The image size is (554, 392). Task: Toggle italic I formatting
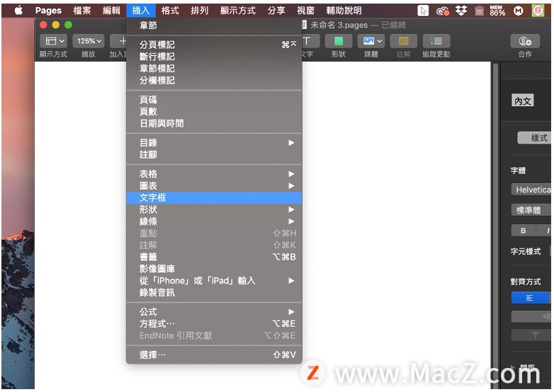[x=545, y=231]
